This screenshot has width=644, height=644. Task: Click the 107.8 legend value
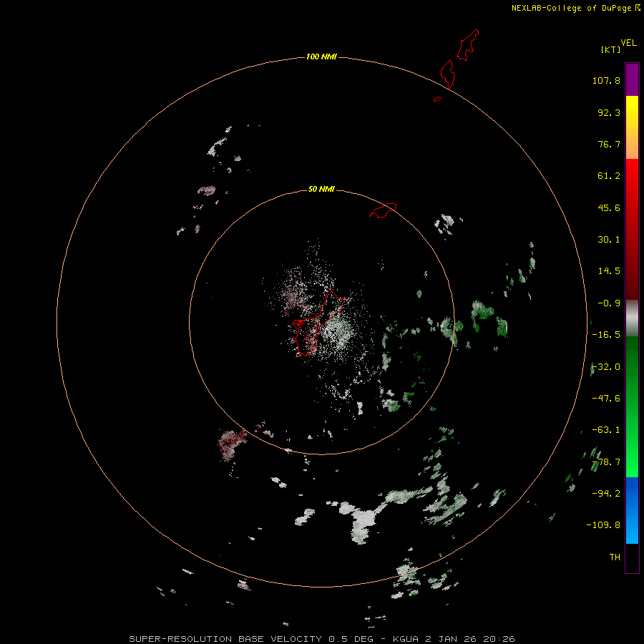click(x=606, y=80)
